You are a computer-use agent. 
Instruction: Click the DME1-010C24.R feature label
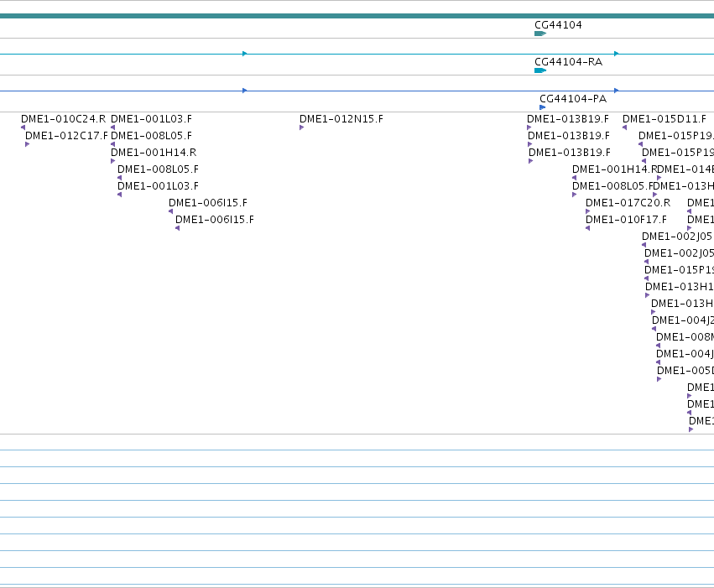pos(63,119)
